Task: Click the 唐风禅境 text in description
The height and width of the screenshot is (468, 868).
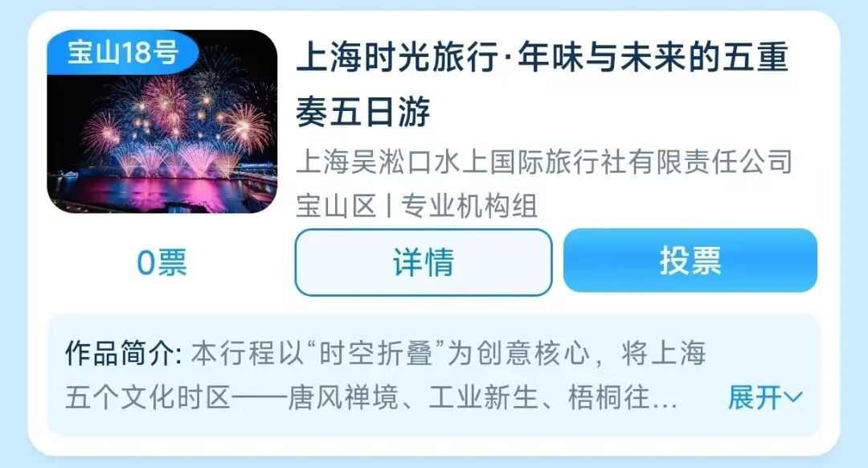Action: coord(342,398)
